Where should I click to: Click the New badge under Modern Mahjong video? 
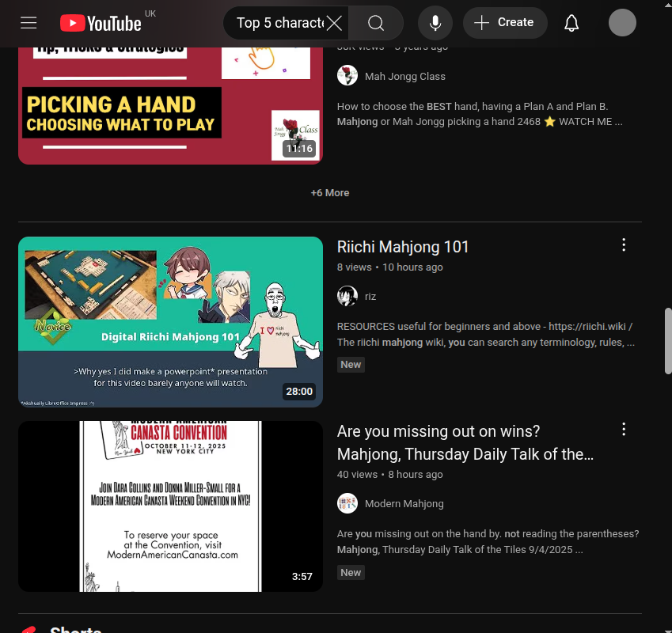351,573
